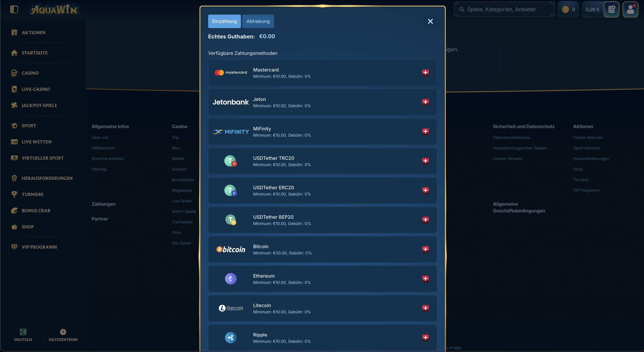Open the user profile avatar icon

pyautogui.click(x=630, y=9)
